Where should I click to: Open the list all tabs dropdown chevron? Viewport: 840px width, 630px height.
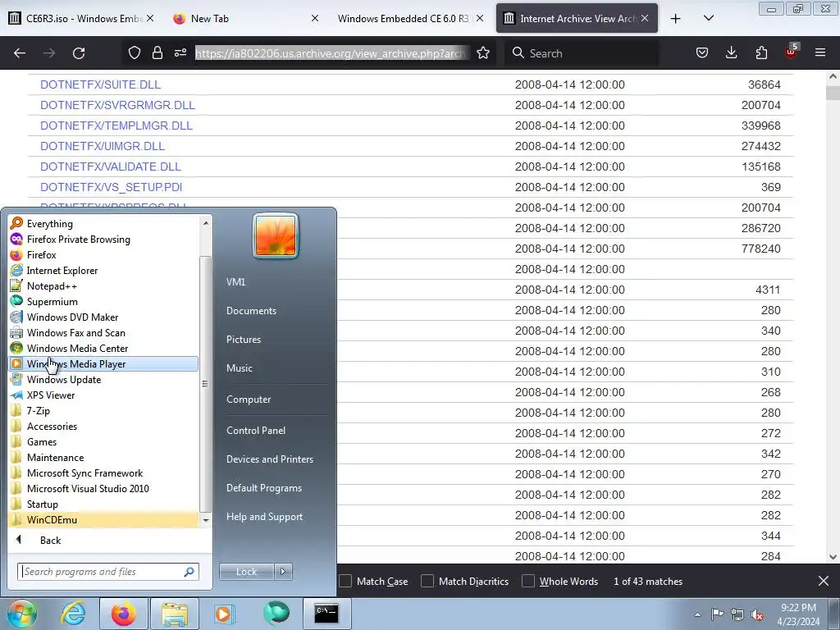point(708,19)
